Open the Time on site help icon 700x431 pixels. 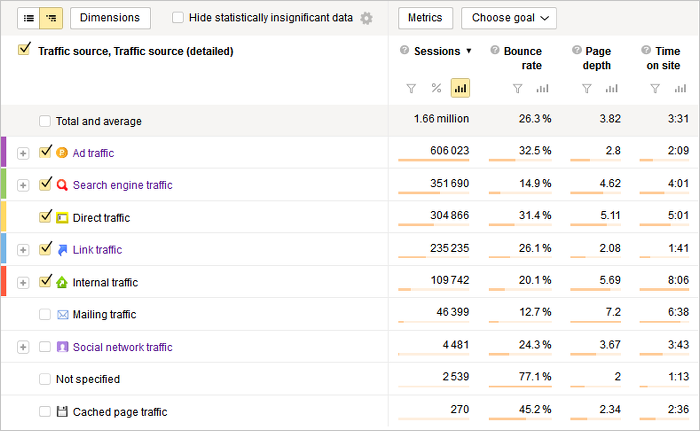click(x=652, y=51)
